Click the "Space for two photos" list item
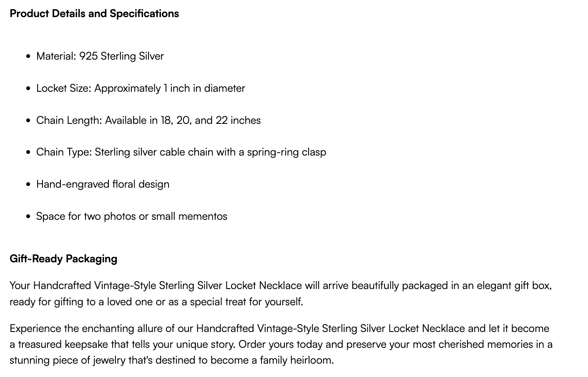The image size is (588, 377). click(131, 216)
